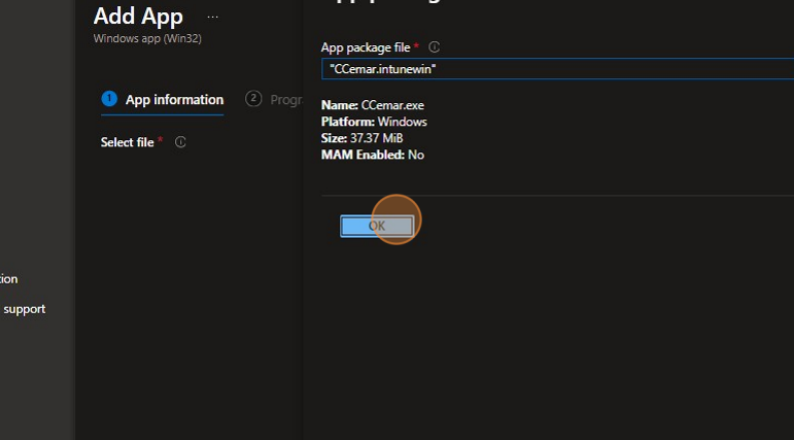Click the OK button
Image resolution: width=794 pixels, height=440 pixels.
[376, 226]
